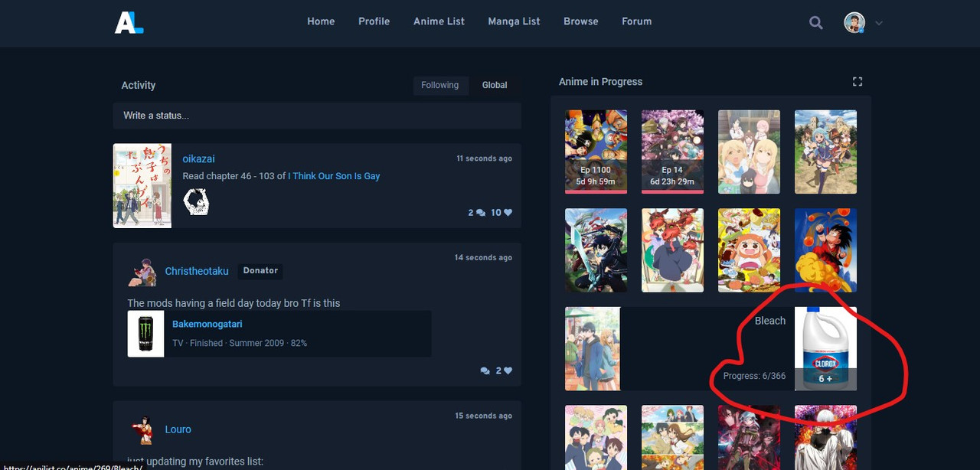The width and height of the screenshot is (980, 470).
Task: Open the blue-haired group cover, row one
Action: click(x=825, y=152)
